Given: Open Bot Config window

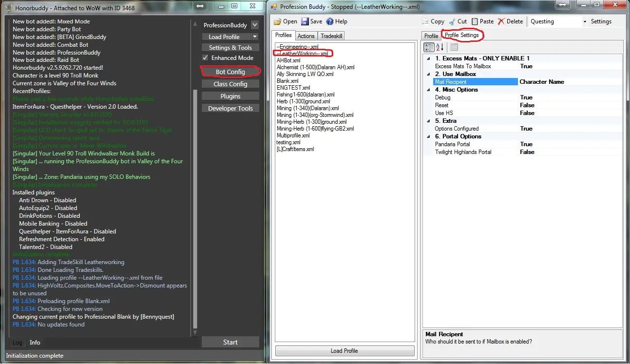Looking at the screenshot, I should (230, 72).
